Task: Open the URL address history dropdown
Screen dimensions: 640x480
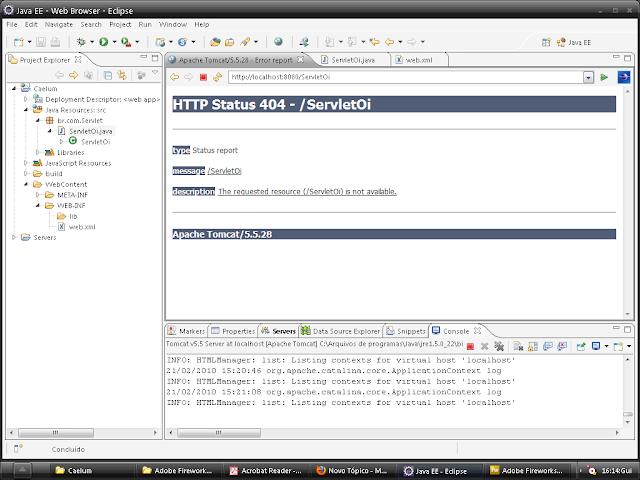Action: click(588, 77)
